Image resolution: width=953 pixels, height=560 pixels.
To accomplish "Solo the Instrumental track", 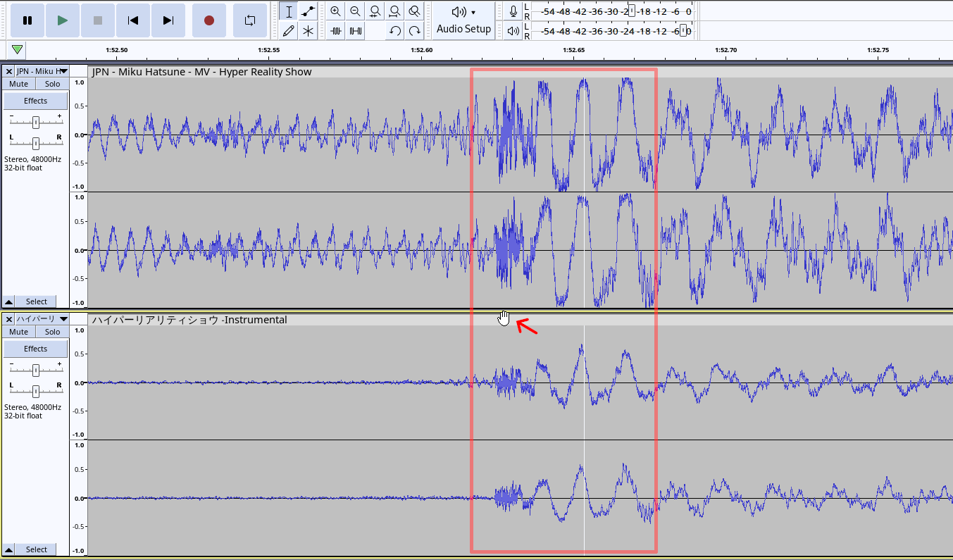I will pos(53,332).
